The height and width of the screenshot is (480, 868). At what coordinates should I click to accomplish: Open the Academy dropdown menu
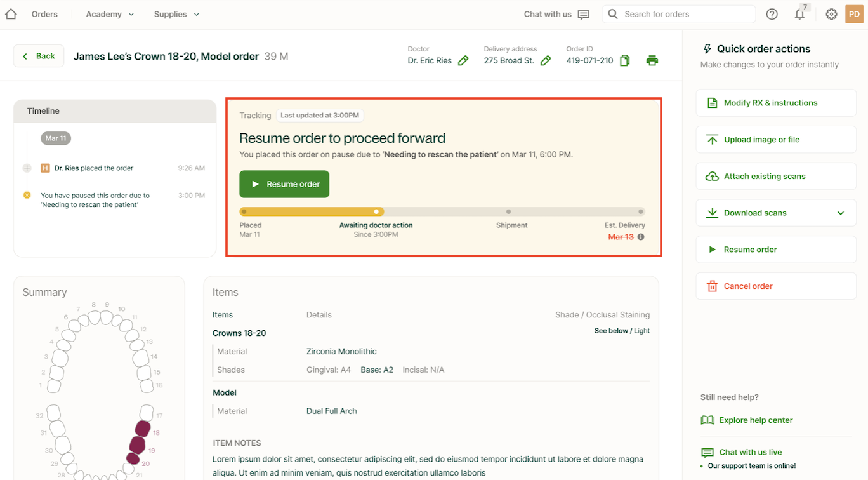pyautogui.click(x=110, y=14)
